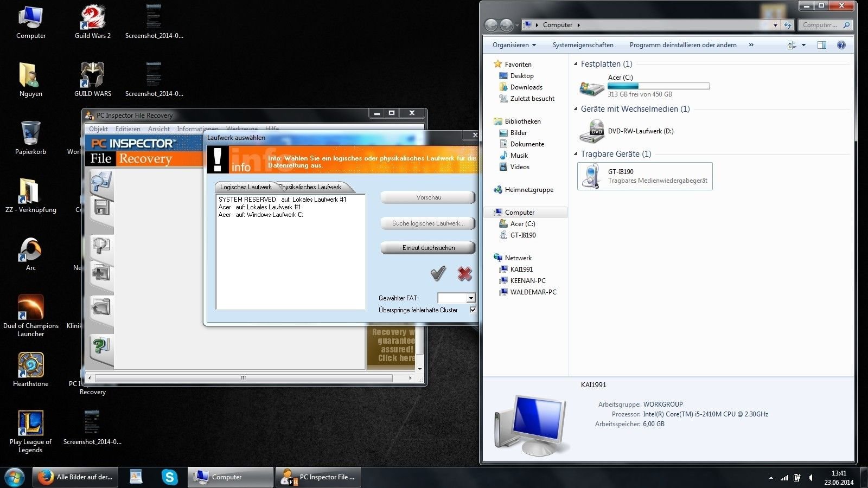
Task: Open the Ansicht menu in PC Inspector
Action: 158,129
